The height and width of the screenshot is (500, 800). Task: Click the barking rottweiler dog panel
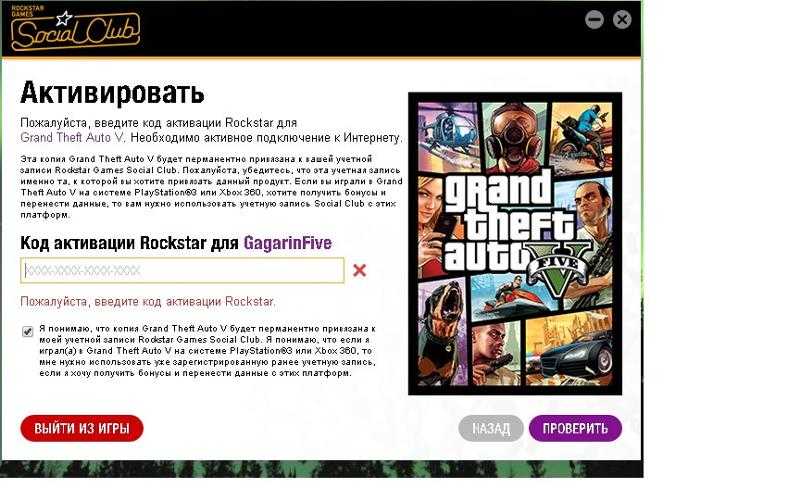coord(443,332)
